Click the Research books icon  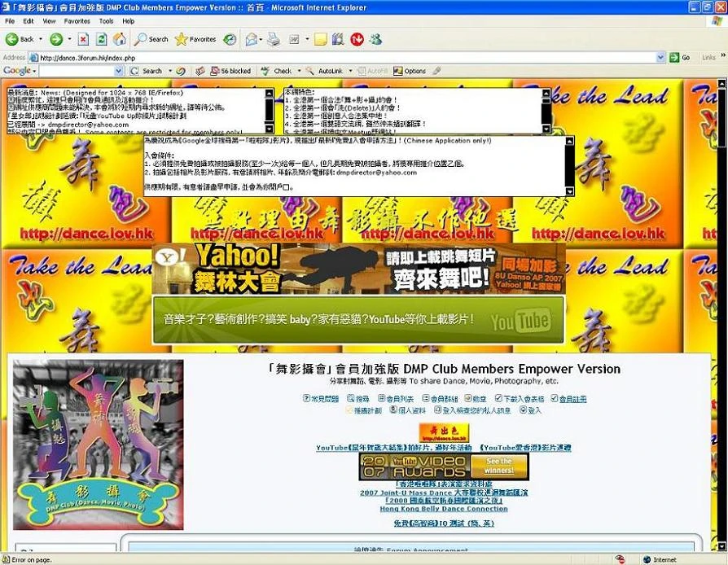[338, 39]
